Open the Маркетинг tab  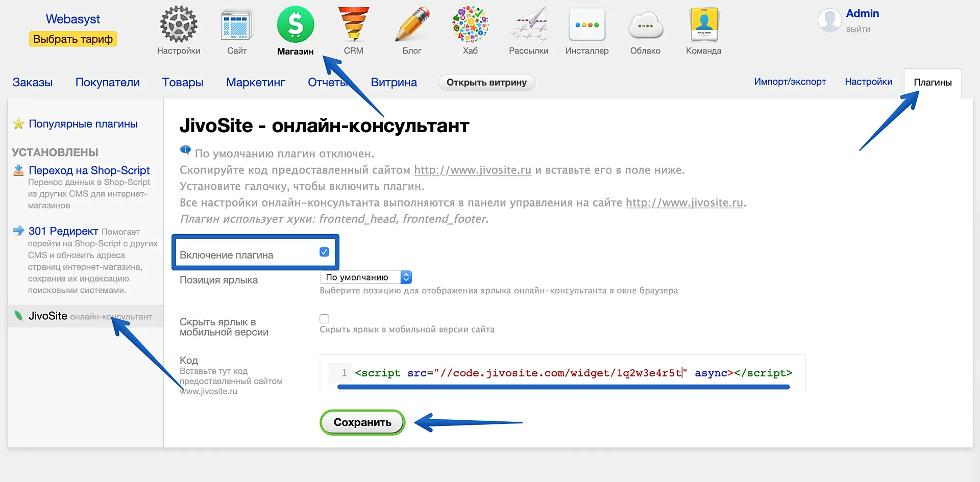coord(256,82)
